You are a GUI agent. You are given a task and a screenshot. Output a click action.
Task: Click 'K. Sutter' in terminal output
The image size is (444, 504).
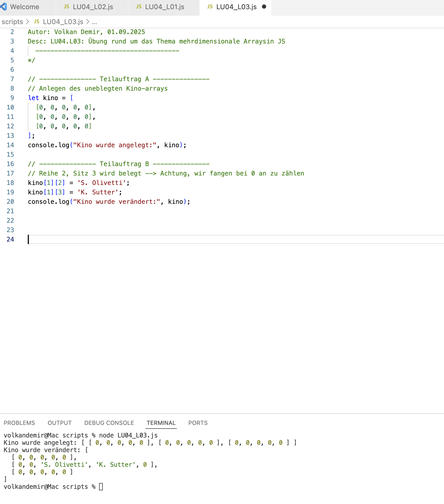[116, 464]
